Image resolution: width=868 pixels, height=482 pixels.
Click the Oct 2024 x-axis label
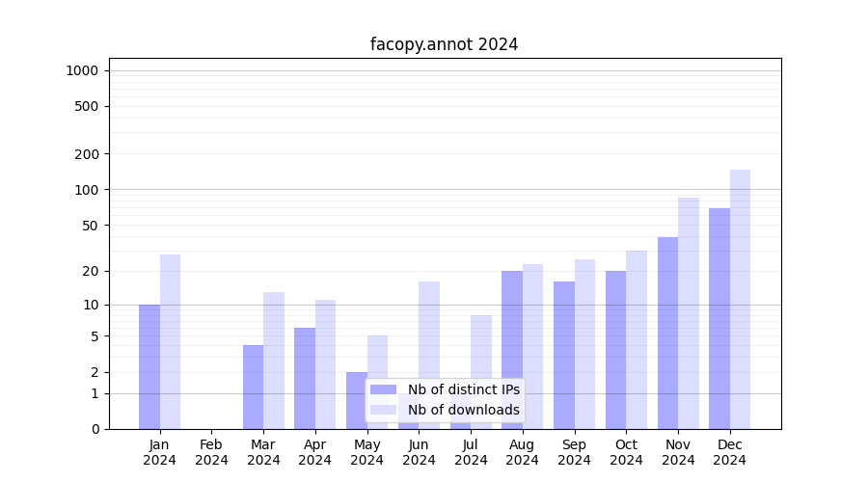tap(626, 452)
